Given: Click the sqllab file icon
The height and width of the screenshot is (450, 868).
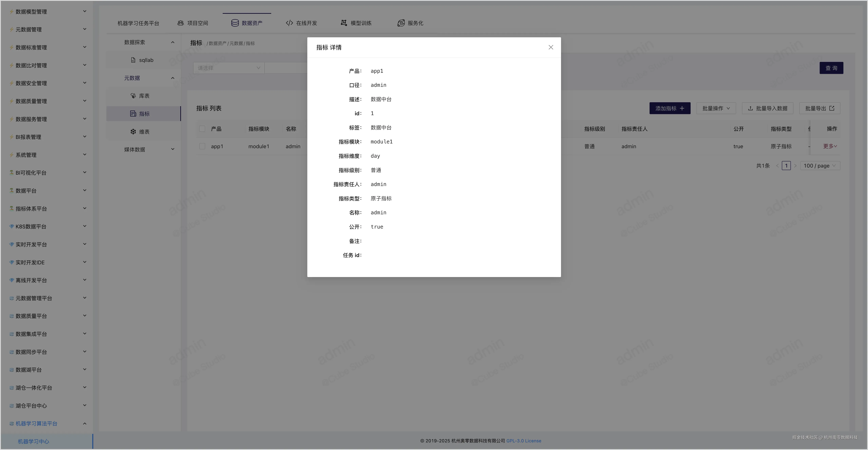Looking at the screenshot, I should 133,60.
